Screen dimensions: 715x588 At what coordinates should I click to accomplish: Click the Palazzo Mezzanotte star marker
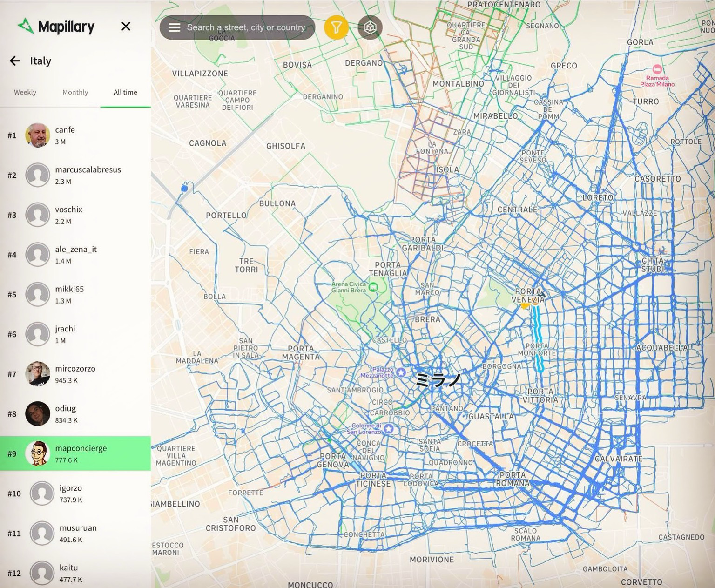401,372
